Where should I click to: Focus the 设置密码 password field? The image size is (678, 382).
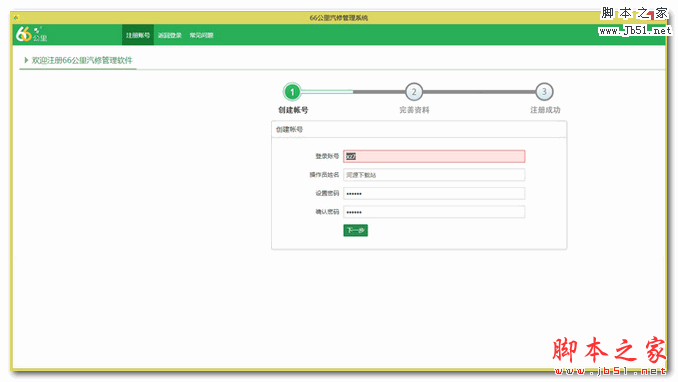(434, 193)
